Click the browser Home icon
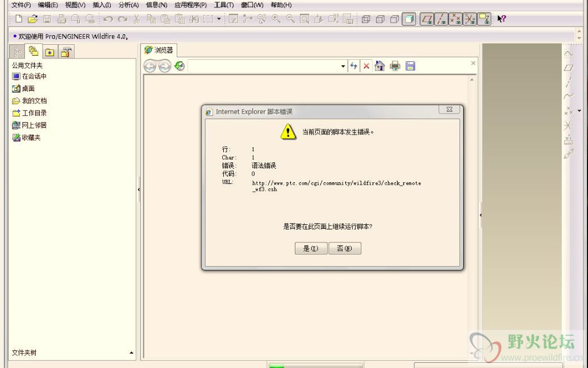 (x=380, y=66)
